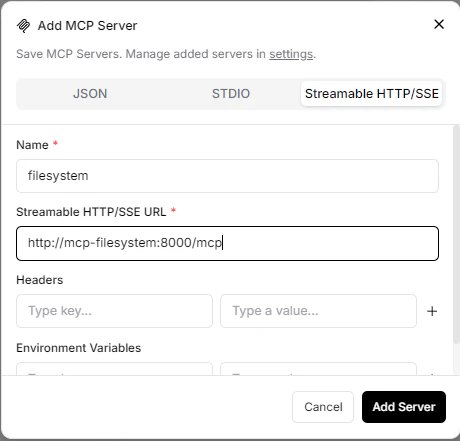460x441 pixels.
Task: Click the MCP logo icon beside the title
Action: click(23, 26)
